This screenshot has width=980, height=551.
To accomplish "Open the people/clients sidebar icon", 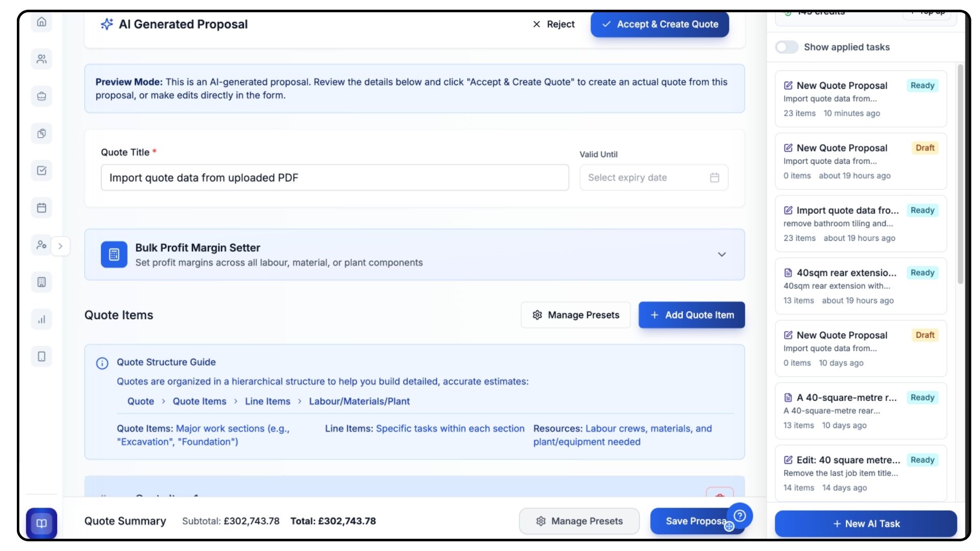I will point(42,59).
